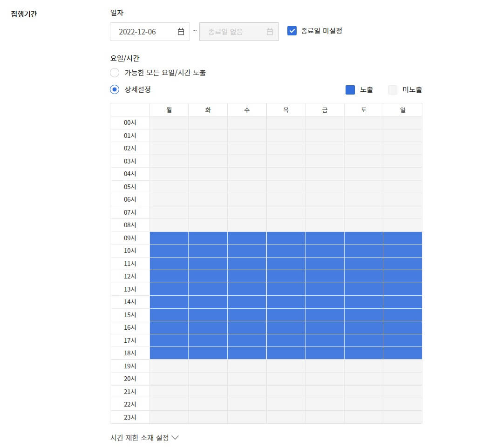Select the 상세설정 radio button

tap(115, 89)
